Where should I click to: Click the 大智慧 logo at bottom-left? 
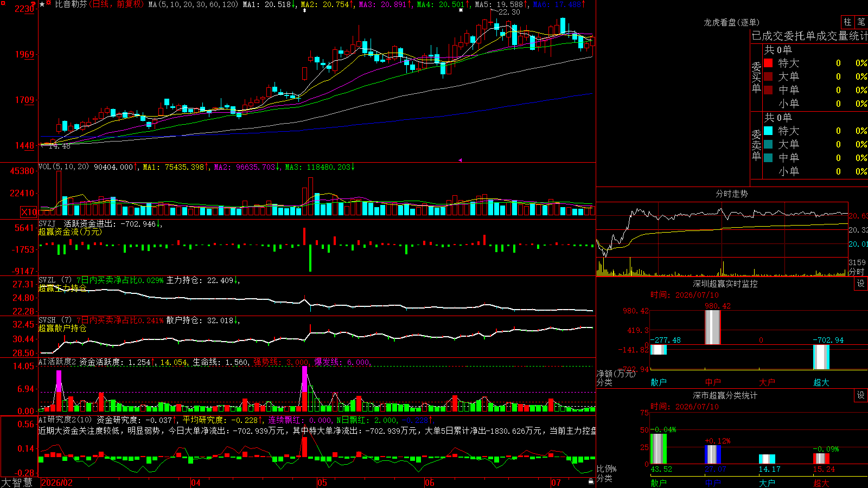pyautogui.click(x=17, y=482)
